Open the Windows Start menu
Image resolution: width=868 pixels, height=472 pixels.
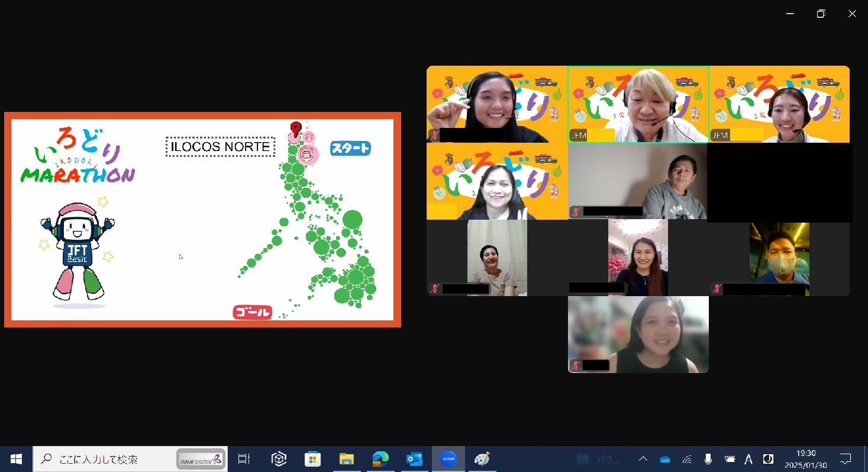point(16,459)
